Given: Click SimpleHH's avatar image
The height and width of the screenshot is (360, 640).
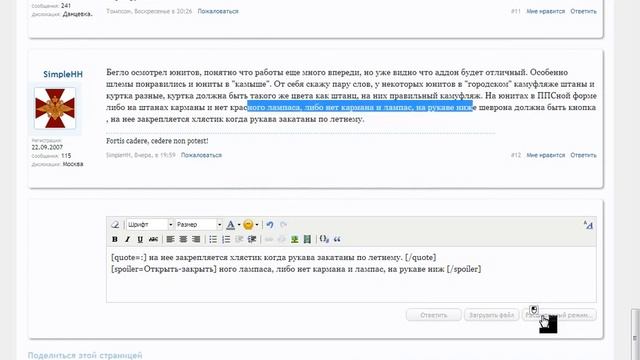Looking at the screenshot, I should [x=55, y=108].
